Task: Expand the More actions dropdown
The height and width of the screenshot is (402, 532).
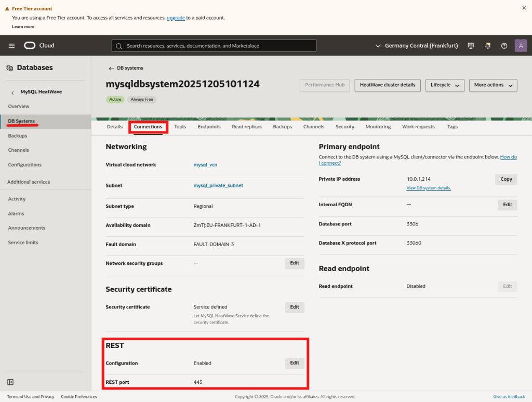Action: coord(493,85)
